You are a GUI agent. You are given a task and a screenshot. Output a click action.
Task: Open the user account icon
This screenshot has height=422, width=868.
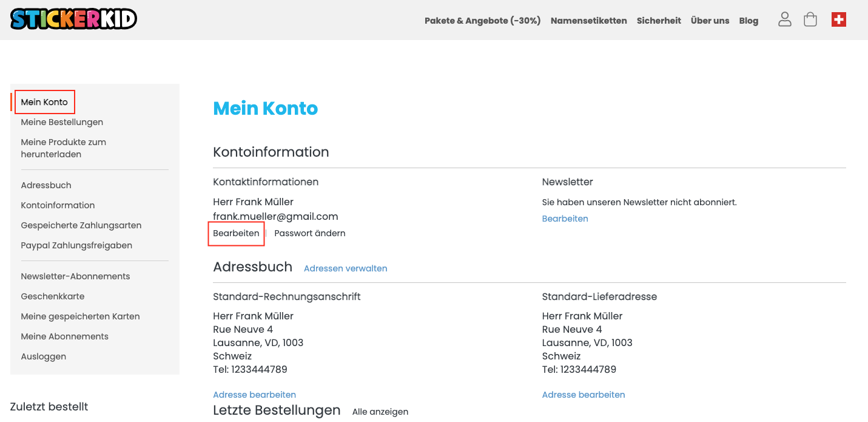785,19
